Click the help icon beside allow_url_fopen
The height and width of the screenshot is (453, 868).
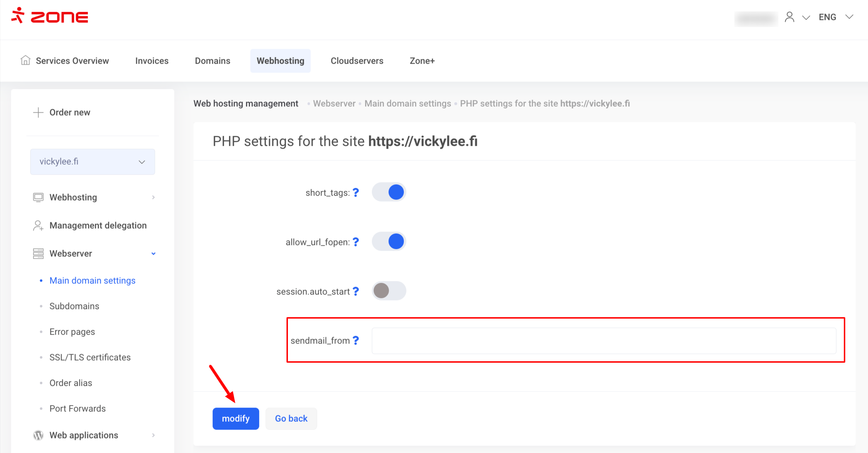[x=356, y=242]
